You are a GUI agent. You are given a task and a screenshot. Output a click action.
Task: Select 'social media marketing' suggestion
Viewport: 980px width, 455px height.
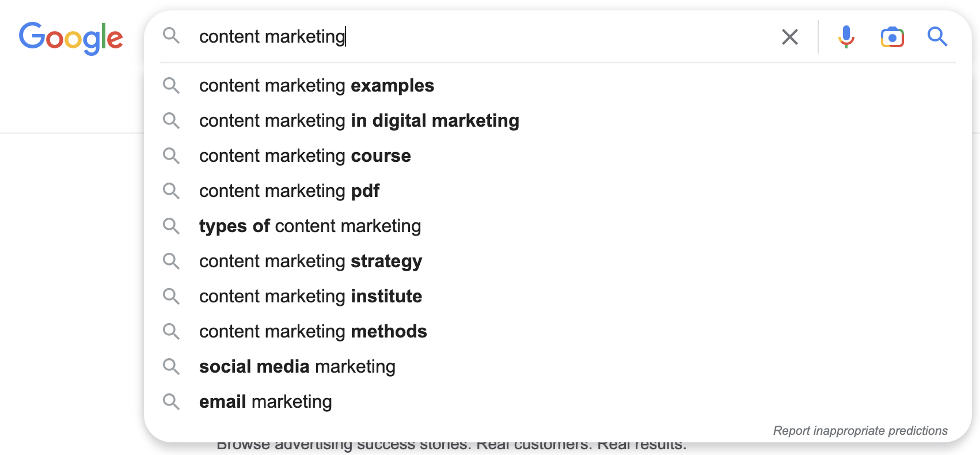297,367
